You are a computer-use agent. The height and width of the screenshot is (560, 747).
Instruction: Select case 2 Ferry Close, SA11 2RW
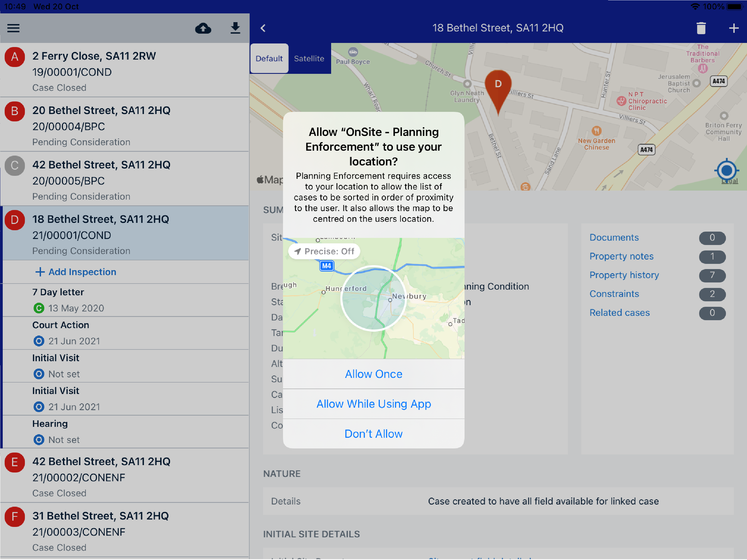coord(125,70)
